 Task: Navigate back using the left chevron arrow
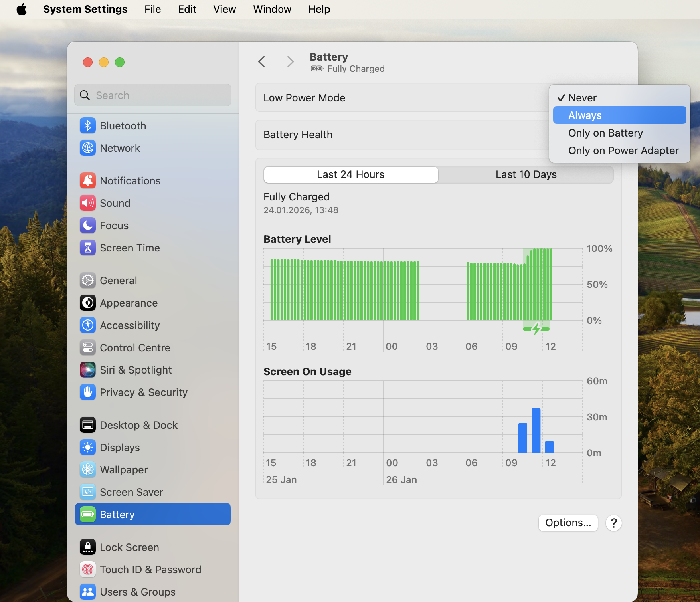point(262,62)
